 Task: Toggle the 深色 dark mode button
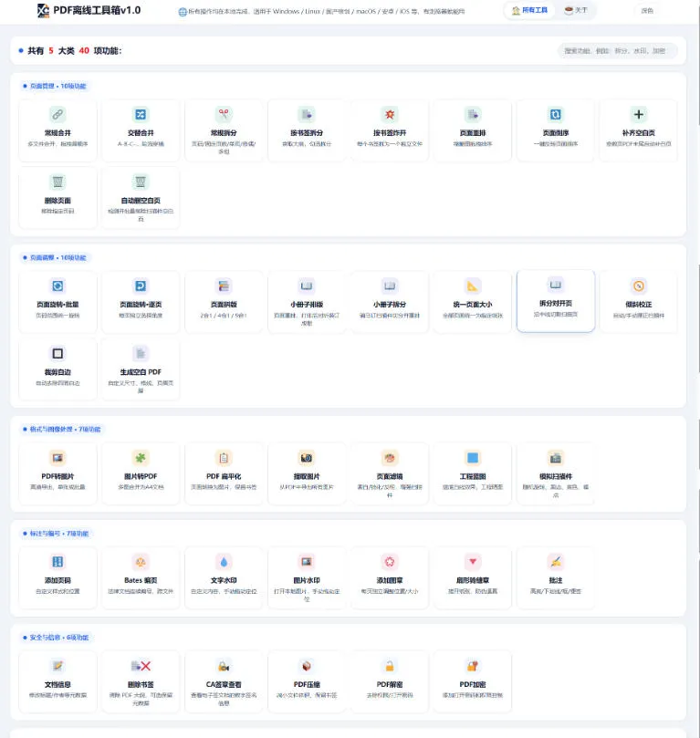pyautogui.click(x=647, y=10)
